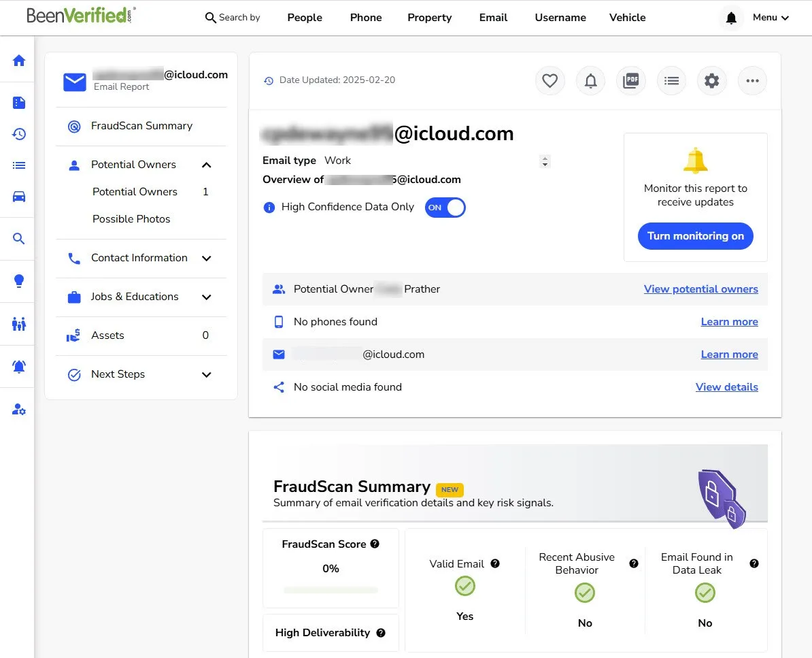812x658 pixels.
Task: Open vehicle reports via the car sidebar icon
Action: [17, 197]
